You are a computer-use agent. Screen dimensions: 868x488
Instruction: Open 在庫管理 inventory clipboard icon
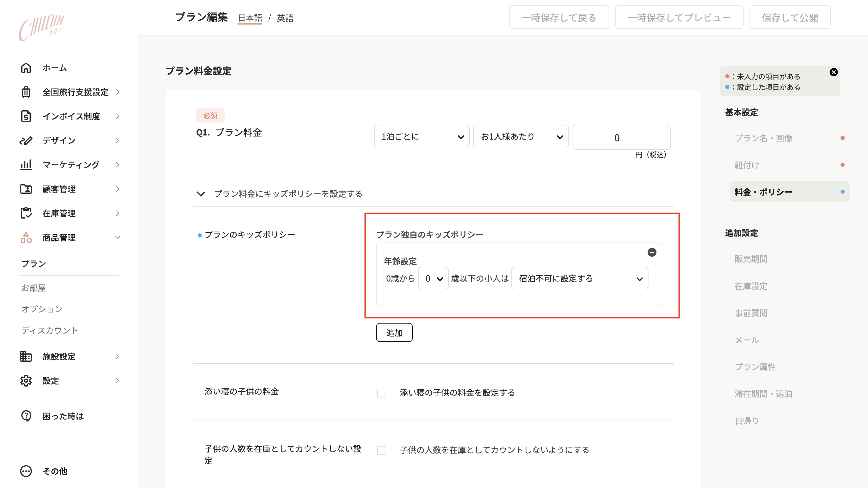(26, 213)
